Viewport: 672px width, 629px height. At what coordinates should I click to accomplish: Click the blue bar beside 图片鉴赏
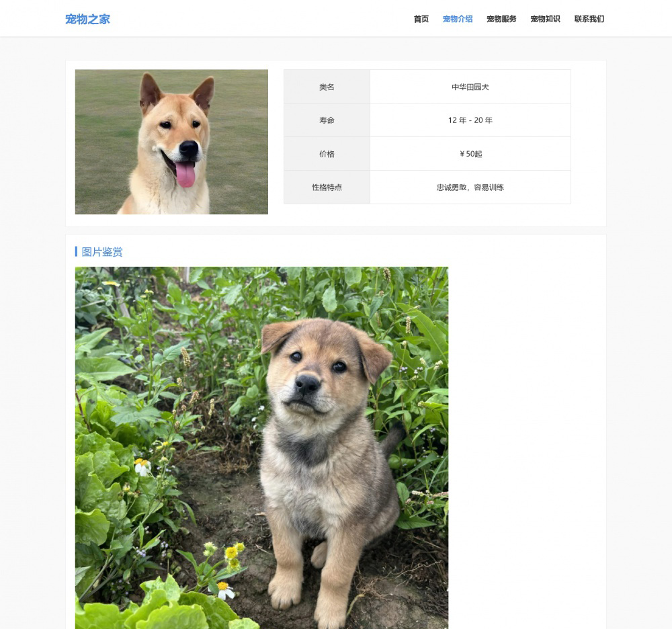pos(76,251)
